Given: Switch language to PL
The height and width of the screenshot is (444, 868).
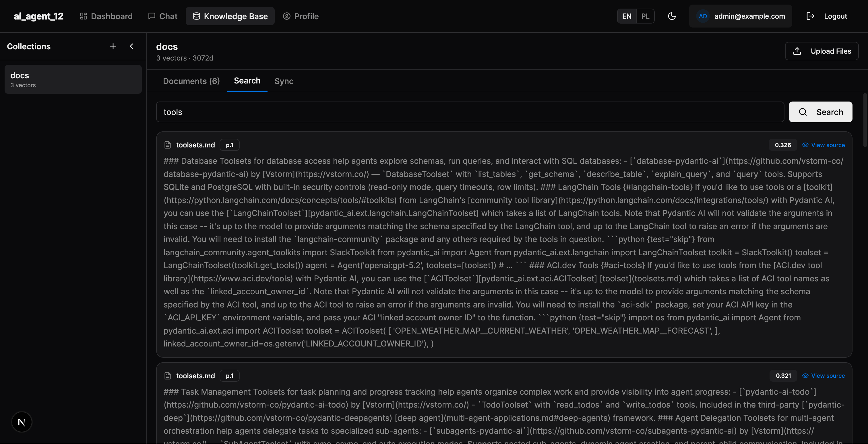Looking at the screenshot, I should tap(645, 16).
